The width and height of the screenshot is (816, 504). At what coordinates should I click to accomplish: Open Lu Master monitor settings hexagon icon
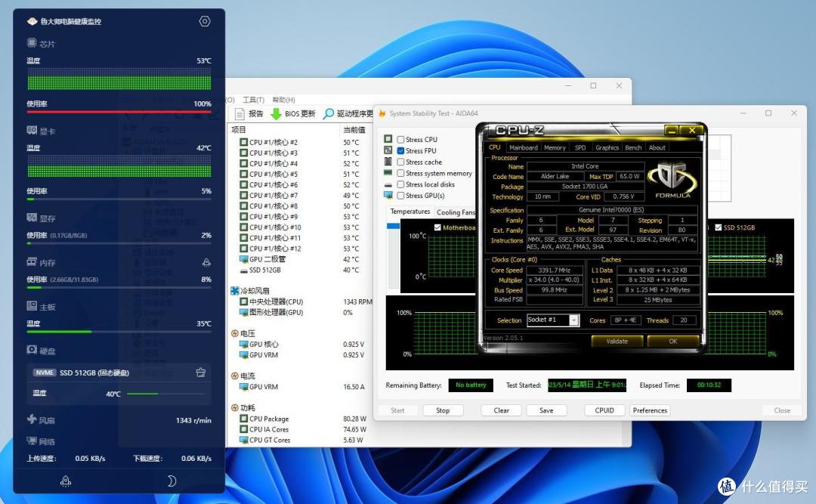coord(205,21)
